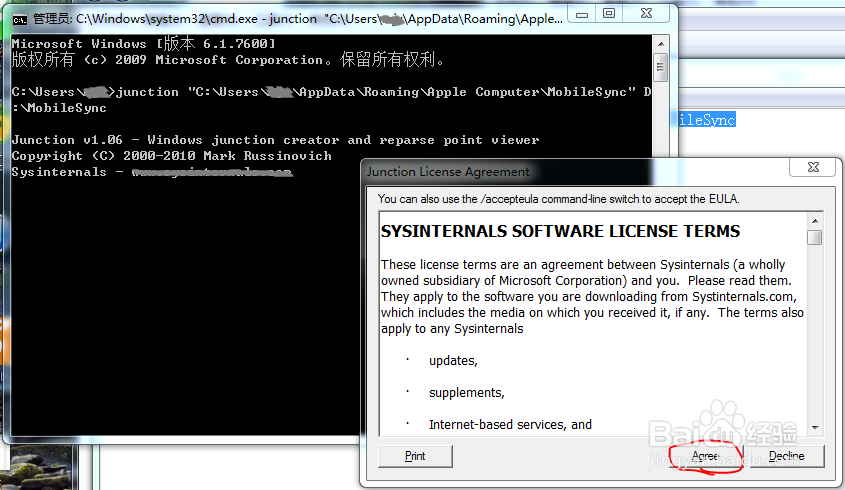Viewport: 845px width, 490px height.
Task: Print the license agreement
Action: click(415, 456)
